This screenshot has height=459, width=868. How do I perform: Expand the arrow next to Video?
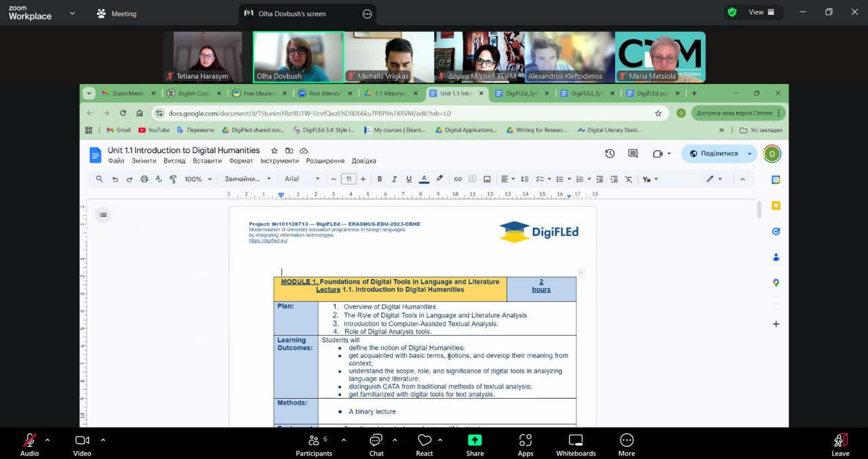pos(103,439)
